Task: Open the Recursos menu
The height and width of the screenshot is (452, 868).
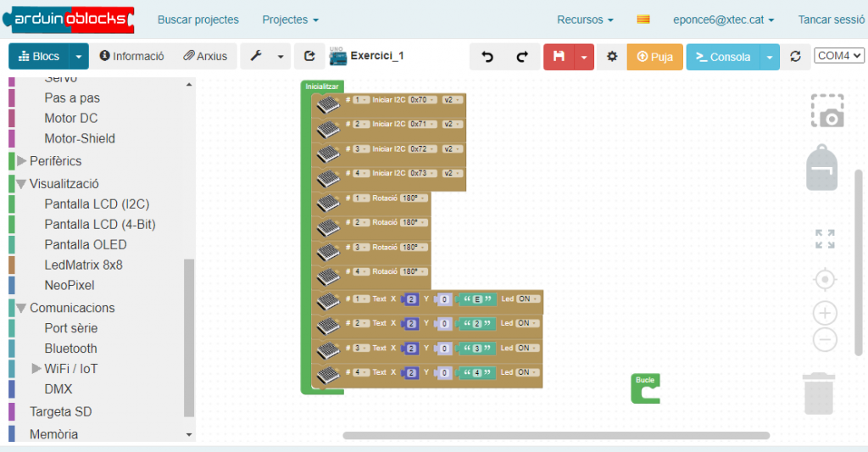Action: 585,20
